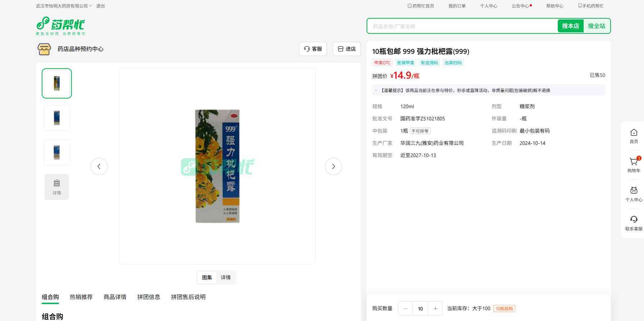
Task: Go to home via sidebar 首页 icon
Action: pyautogui.click(x=634, y=133)
